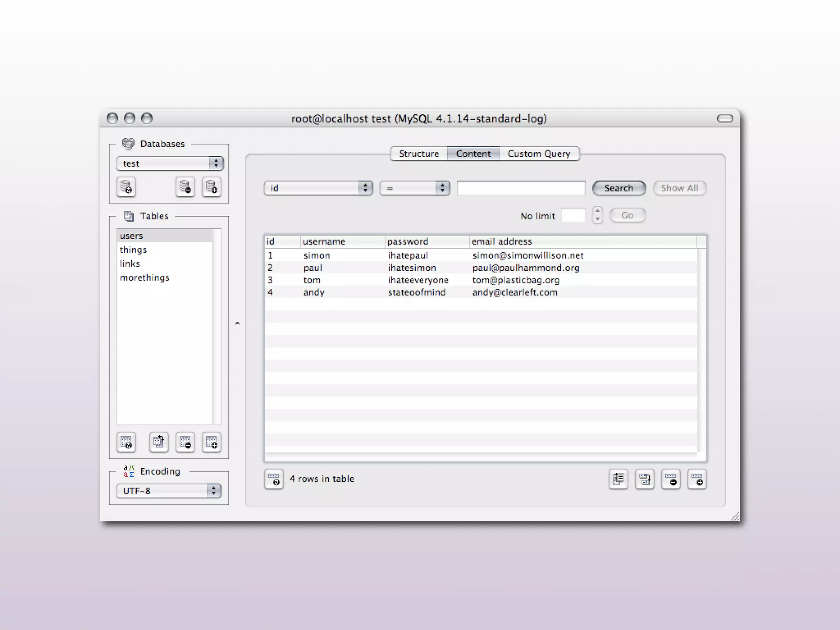Switch to the Structure tab
Image resolution: width=840 pixels, height=630 pixels.
coord(419,154)
